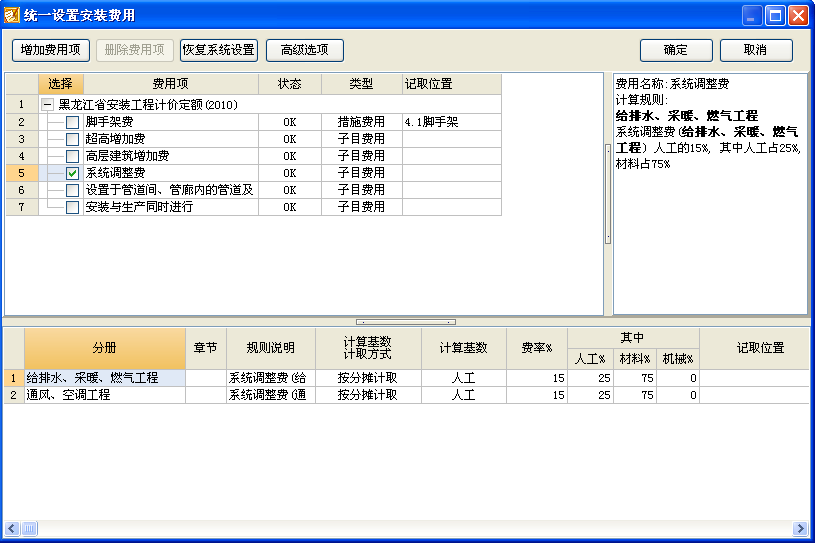Image resolution: width=821 pixels, height=545 pixels.
Task: Click 按分摊计取 cell in 通风、空调工程 row
Action: point(368,395)
